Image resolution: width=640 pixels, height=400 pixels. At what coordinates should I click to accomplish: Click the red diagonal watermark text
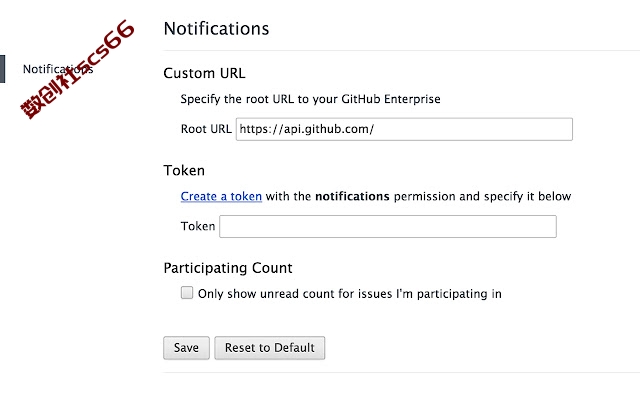point(77,69)
